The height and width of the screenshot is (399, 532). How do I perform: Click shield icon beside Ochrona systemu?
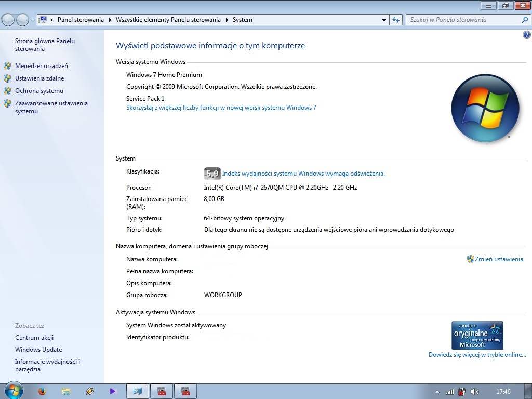pos(7,91)
